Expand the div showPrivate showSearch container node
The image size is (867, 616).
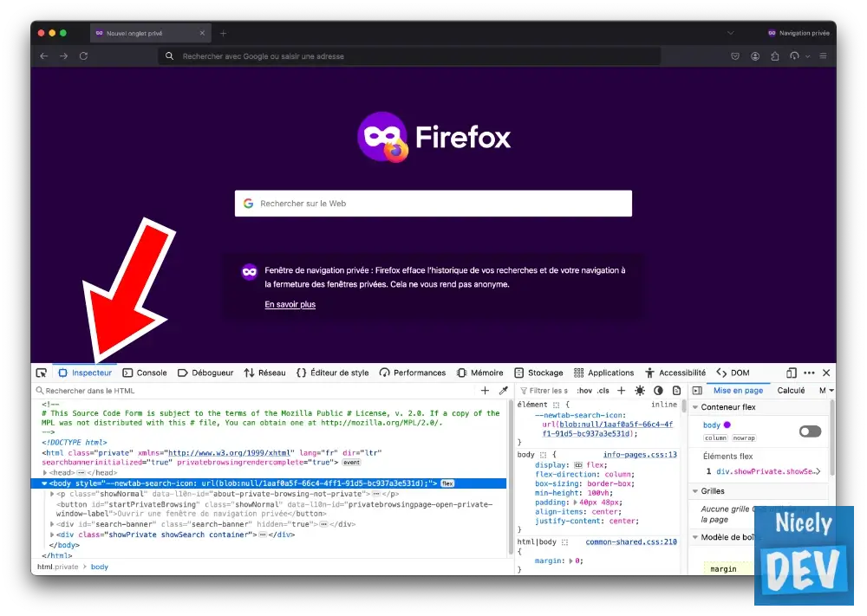coord(52,535)
